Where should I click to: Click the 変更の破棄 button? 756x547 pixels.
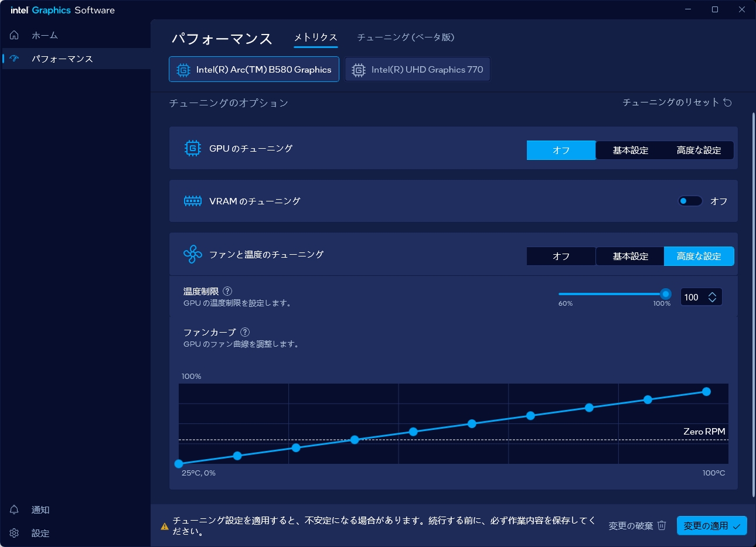point(637,525)
